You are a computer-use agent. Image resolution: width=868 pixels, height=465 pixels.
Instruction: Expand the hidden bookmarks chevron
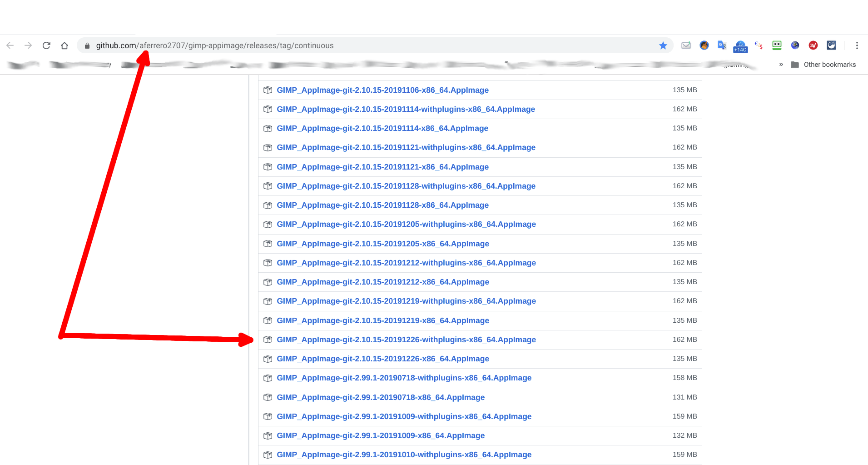pyautogui.click(x=781, y=65)
